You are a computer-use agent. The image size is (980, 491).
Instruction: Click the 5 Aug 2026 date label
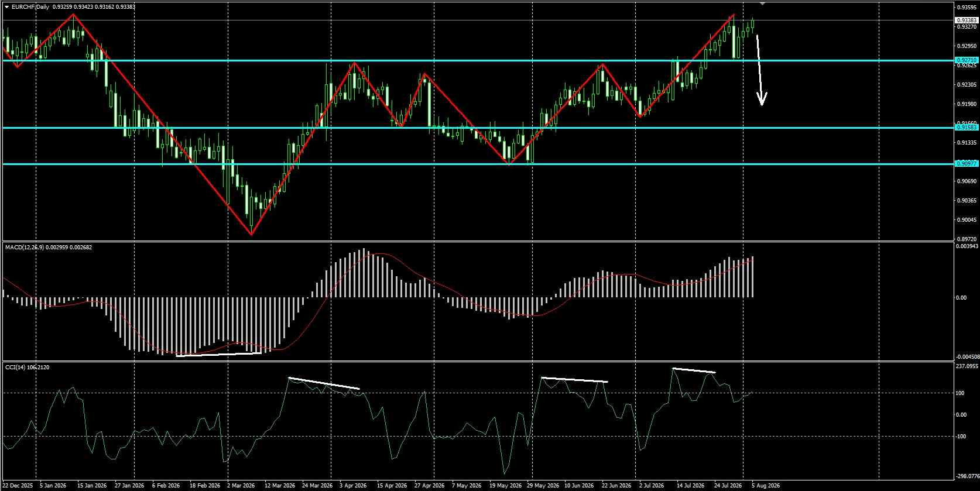point(766,486)
